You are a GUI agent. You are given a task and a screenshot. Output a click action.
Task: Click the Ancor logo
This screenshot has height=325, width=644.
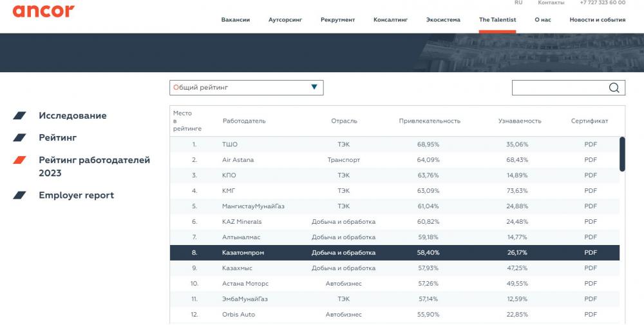click(43, 10)
